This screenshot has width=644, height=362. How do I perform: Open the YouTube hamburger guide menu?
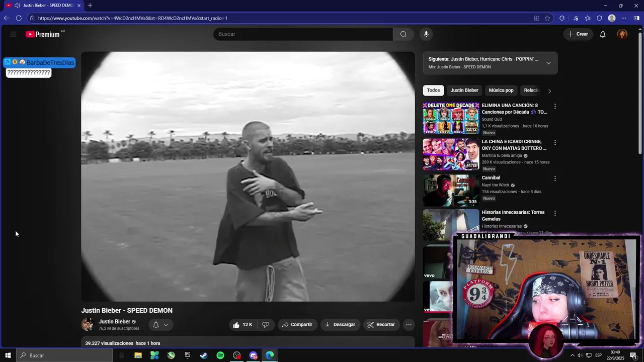13,34
